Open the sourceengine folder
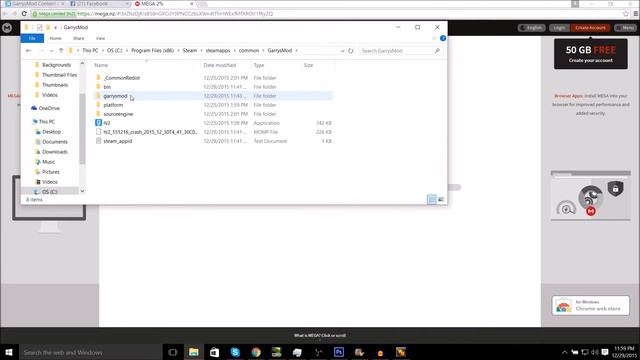This screenshot has width=640, height=360. pyautogui.click(x=118, y=114)
